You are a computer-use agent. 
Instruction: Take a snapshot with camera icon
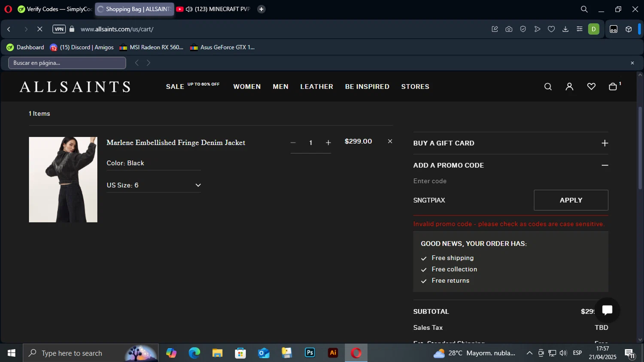tap(509, 29)
